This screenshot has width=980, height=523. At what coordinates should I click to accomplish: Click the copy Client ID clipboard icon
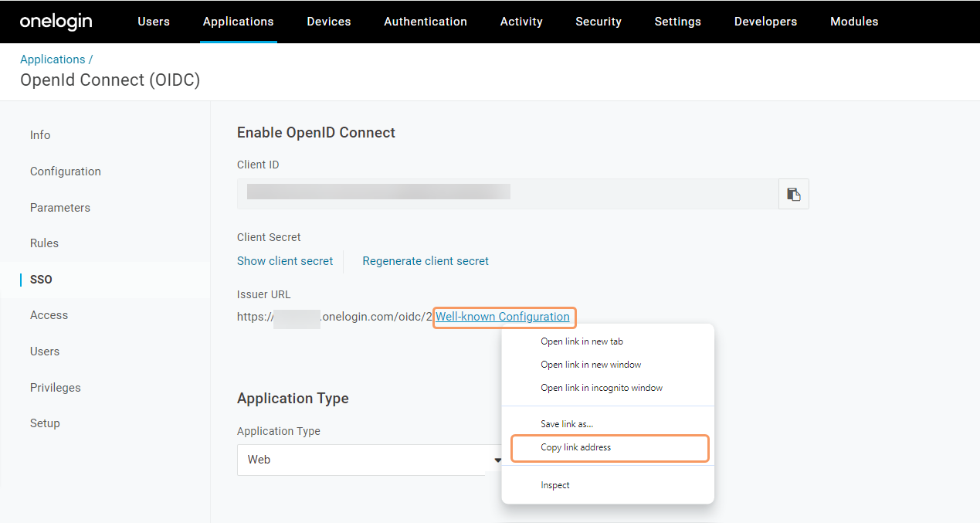pos(793,194)
